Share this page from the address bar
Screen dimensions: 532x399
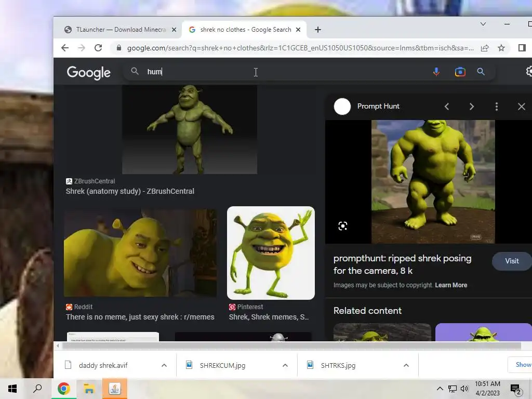(x=485, y=48)
